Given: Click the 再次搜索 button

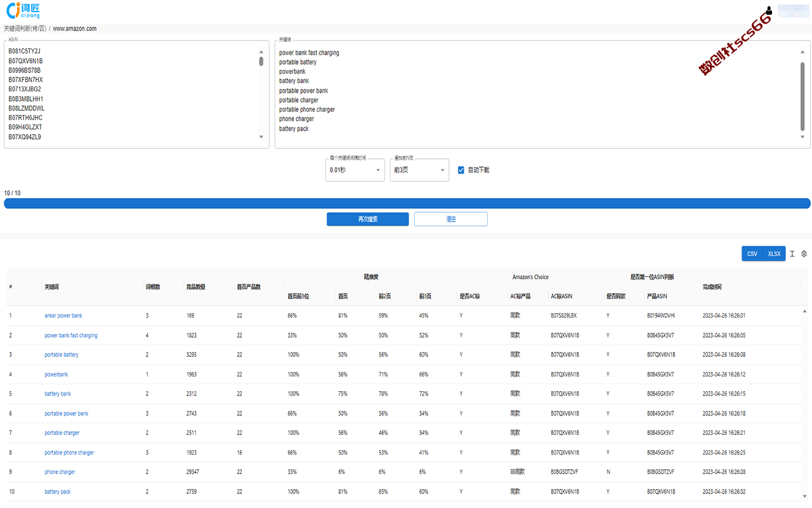Looking at the screenshot, I should pos(368,219).
